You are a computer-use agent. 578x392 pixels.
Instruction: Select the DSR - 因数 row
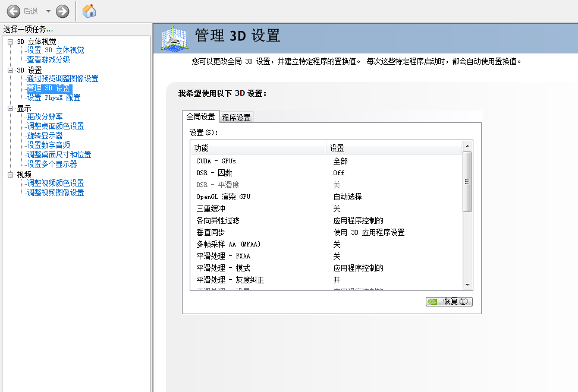[326, 173]
